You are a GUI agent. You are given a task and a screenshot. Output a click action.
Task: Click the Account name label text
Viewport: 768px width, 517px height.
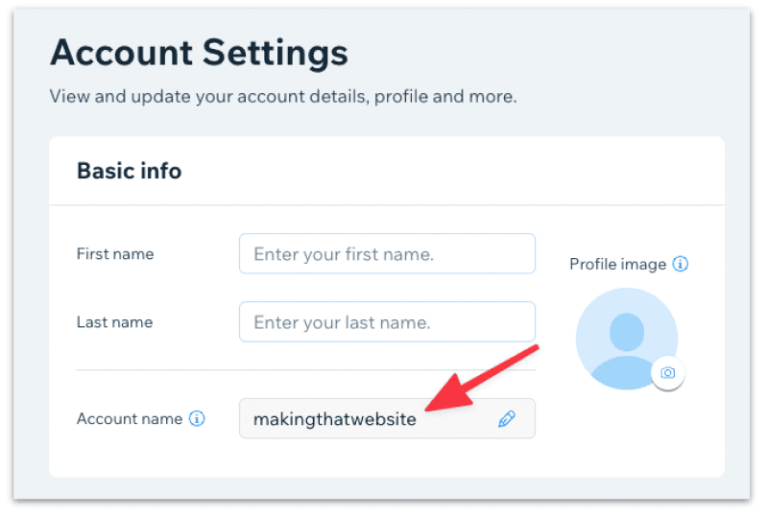pos(129,419)
